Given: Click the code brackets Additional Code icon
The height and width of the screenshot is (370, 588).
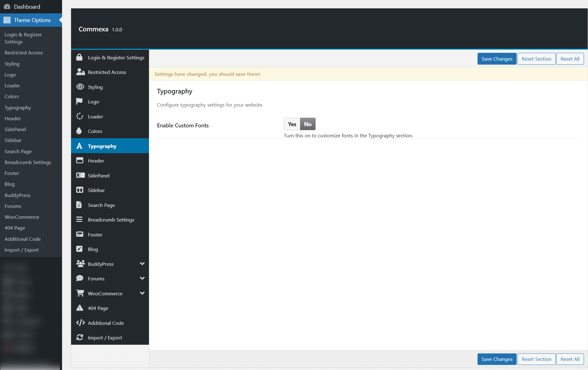Looking at the screenshot, I should click(80, 323).
